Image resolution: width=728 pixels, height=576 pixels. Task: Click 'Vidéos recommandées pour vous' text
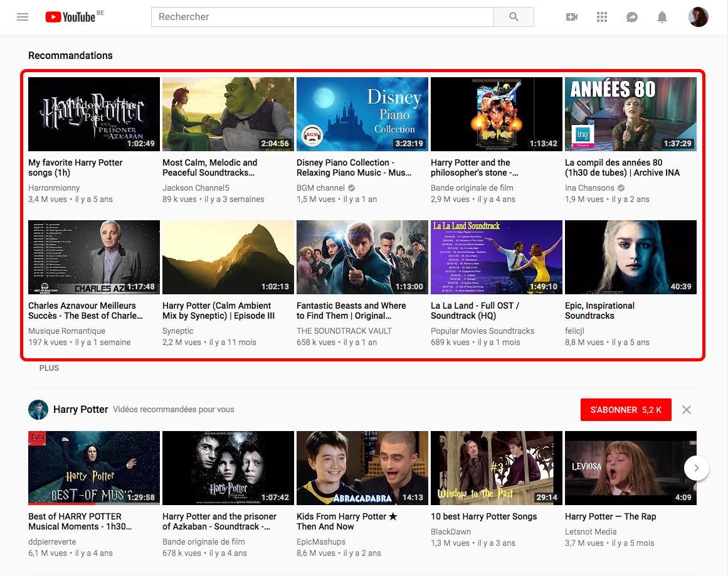click(174, 410)
